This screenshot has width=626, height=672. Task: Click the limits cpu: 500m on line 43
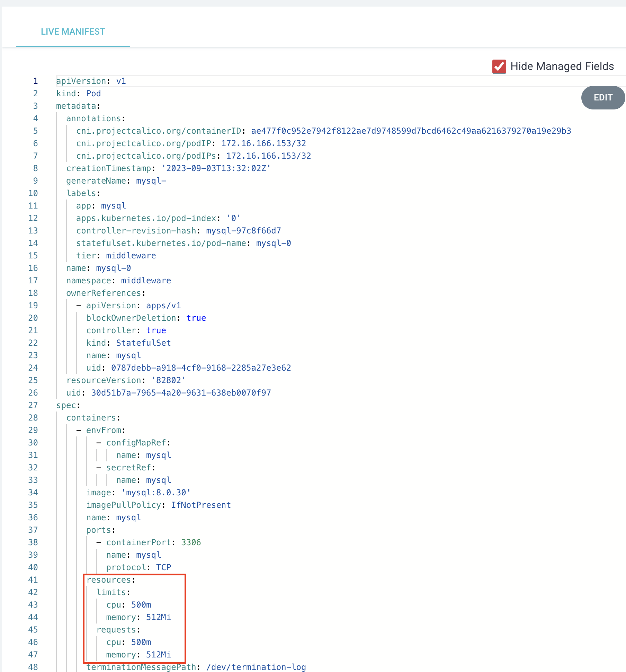(129, 605)
